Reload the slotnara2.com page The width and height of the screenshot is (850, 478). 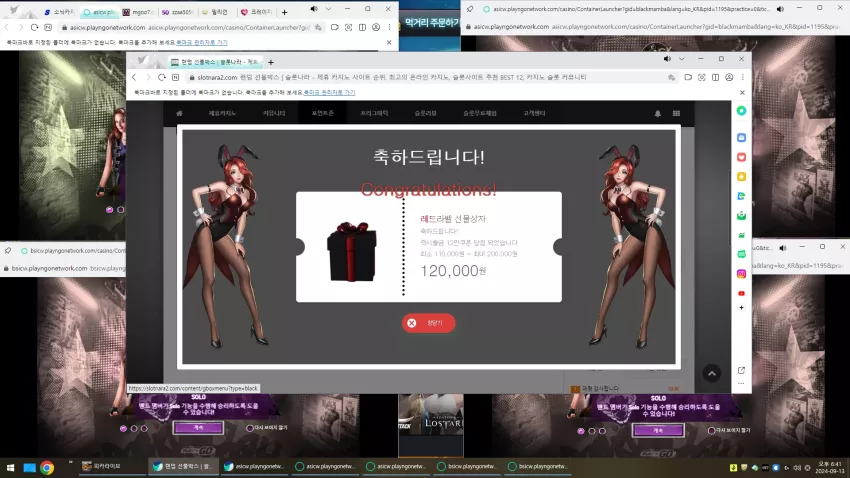tap(162, 77)
